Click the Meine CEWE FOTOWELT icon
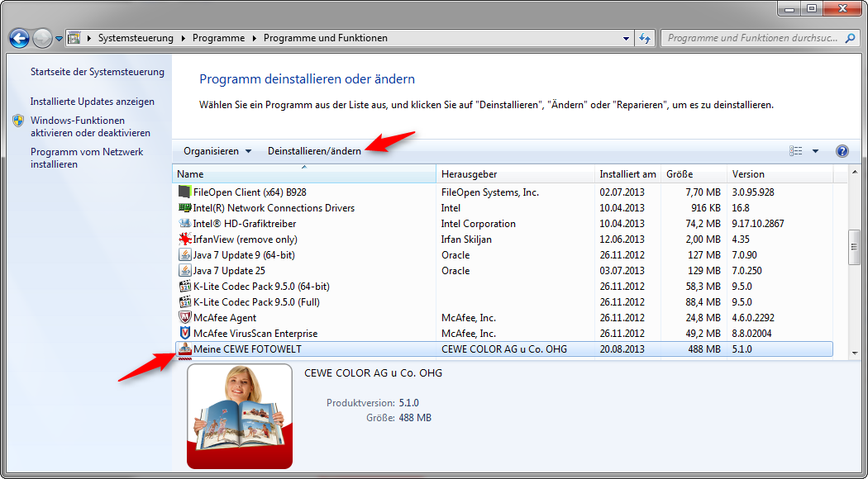This screenshot has height=479, width=868. (x=185, y=349)
